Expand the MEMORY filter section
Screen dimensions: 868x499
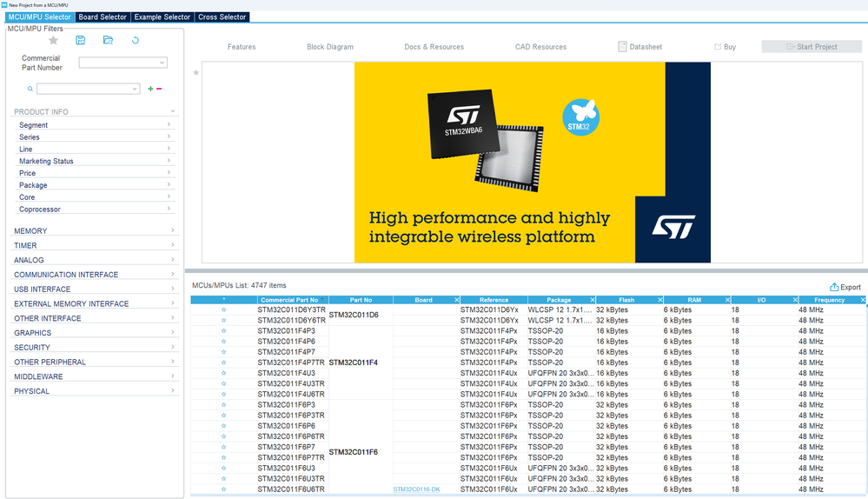click(x=173, y=230)
